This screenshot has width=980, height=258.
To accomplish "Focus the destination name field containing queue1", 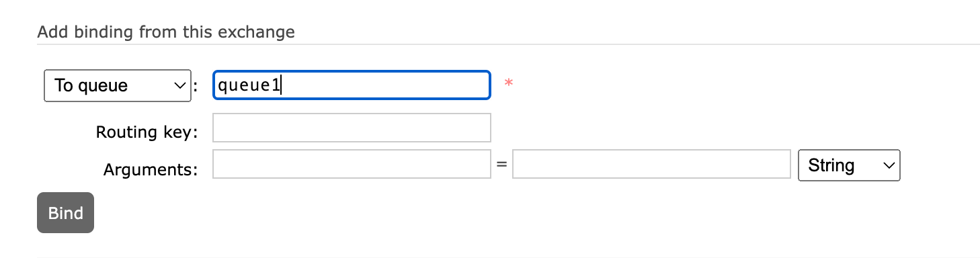I will [x=352, y=85].
